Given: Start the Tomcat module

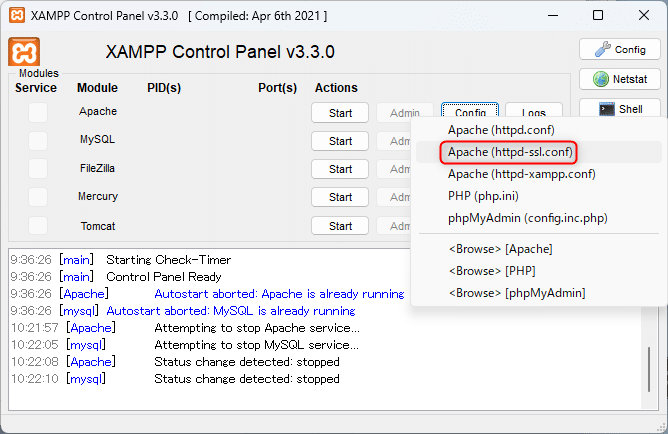Looking at the screenshot, I should point(340,226).
